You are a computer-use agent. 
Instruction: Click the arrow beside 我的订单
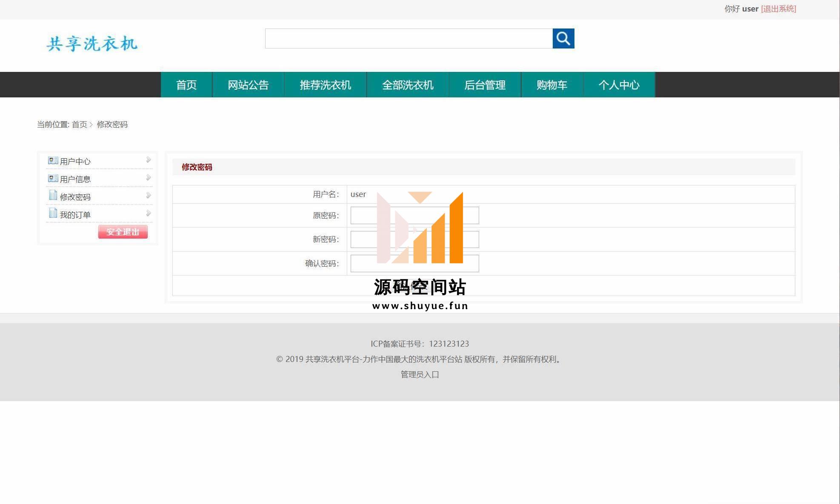tap(149, 214)
